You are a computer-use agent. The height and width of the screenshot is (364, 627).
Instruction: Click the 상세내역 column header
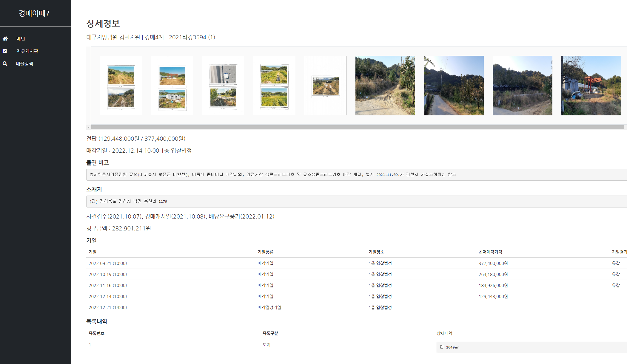click(x=444, y=334)
